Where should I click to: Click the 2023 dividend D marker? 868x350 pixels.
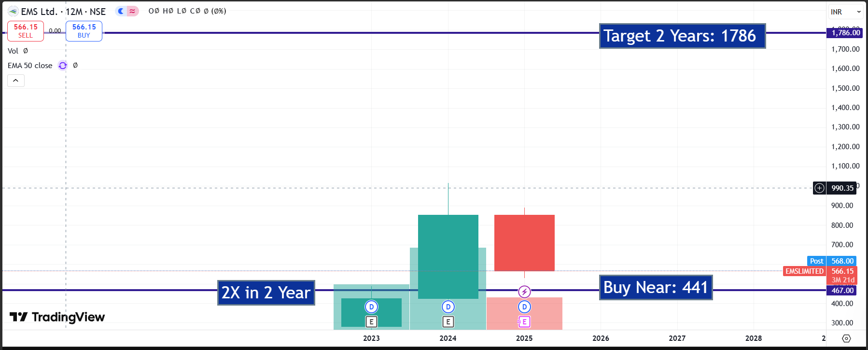click(x=371, y=307)
